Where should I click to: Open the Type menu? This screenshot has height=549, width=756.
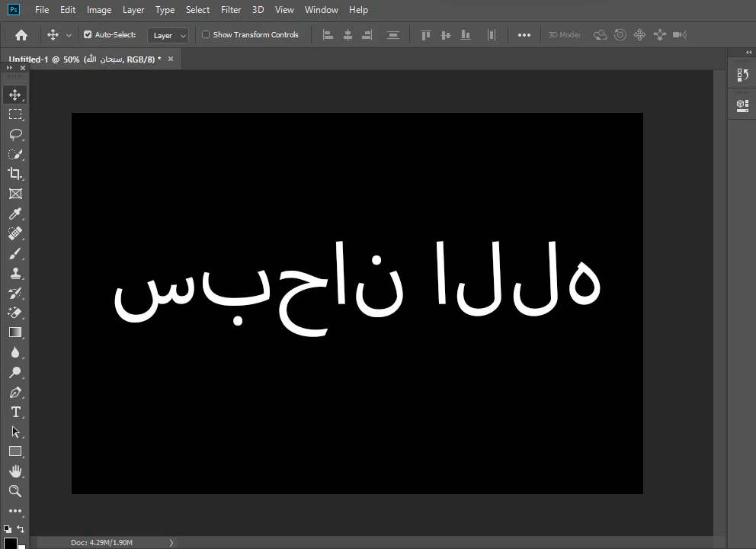tap(165, 10)
